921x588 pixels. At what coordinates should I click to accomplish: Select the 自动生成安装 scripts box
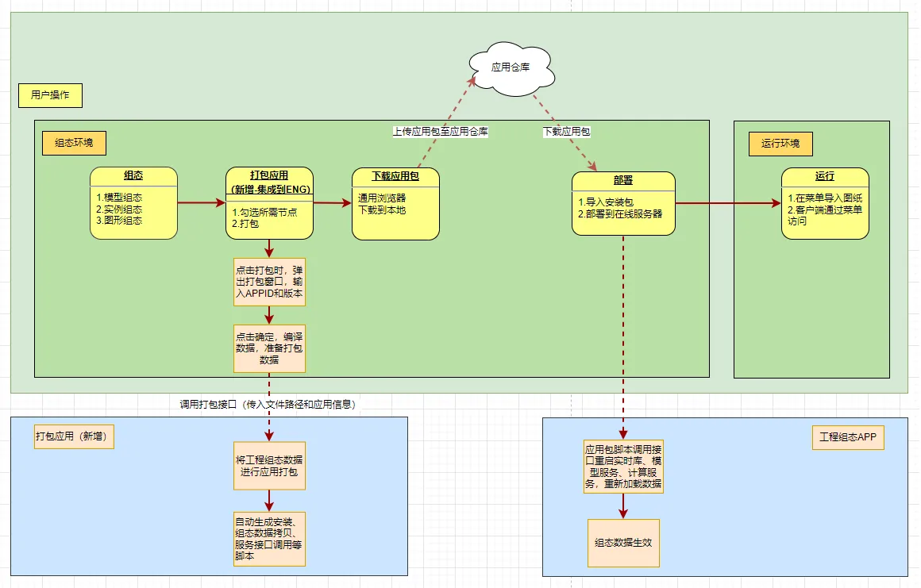tap(270, 539)
